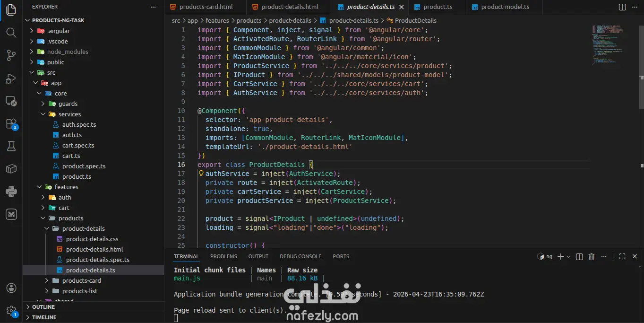Click the 'products' breadcrumb segment

click(249, 20)
